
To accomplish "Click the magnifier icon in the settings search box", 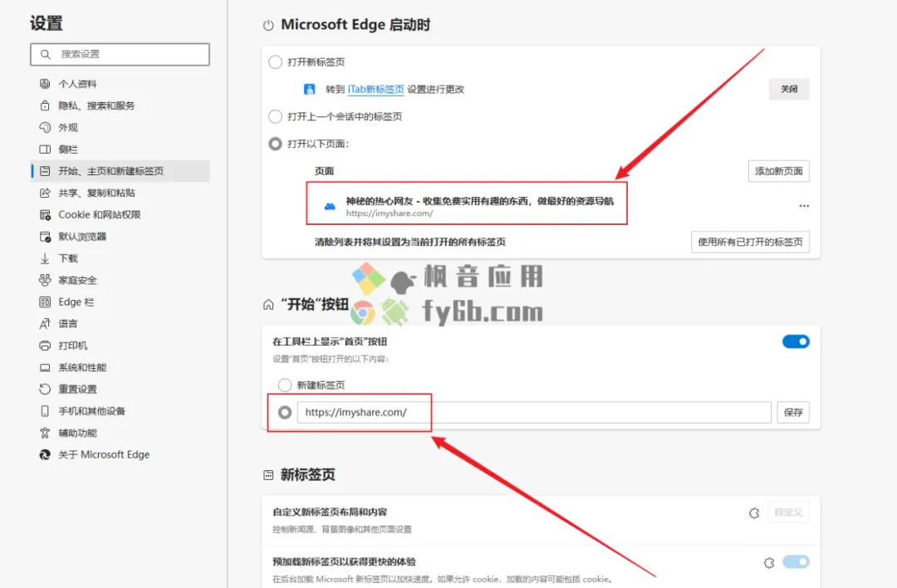I will coord(45,54).
